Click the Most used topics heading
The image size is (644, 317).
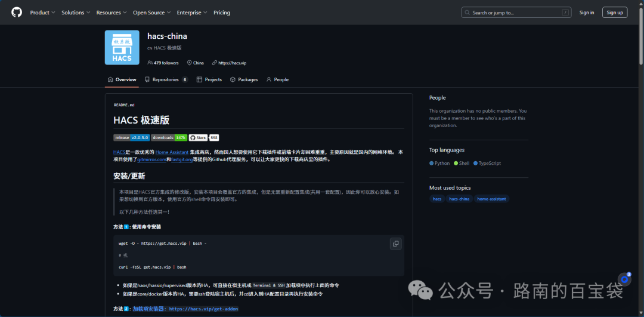[x=450, y=188]
